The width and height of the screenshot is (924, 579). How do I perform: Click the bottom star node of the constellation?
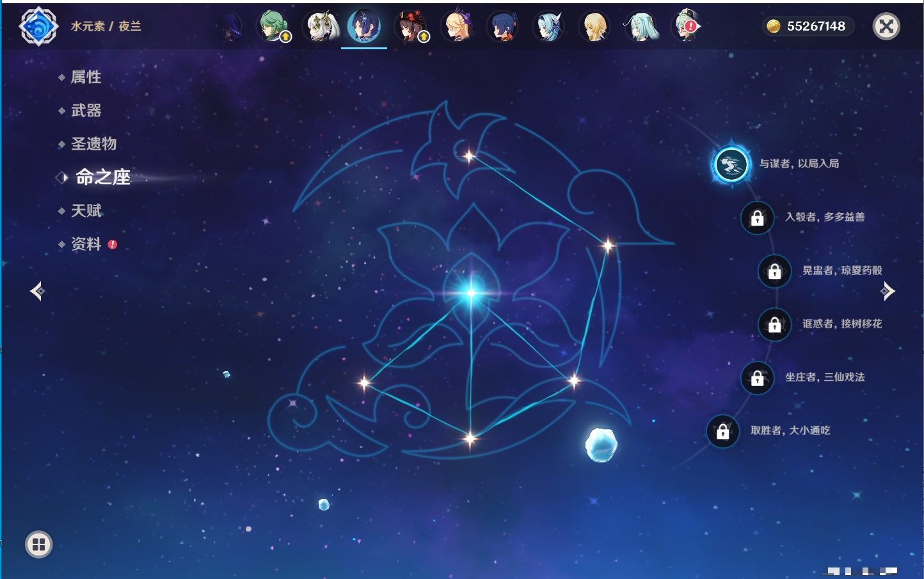click(470, 439)
